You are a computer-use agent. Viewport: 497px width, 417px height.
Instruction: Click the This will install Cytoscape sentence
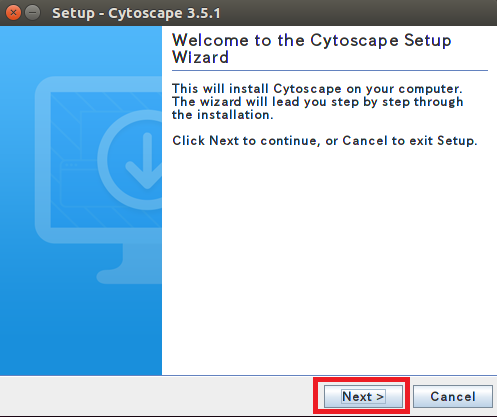point(317,89)
